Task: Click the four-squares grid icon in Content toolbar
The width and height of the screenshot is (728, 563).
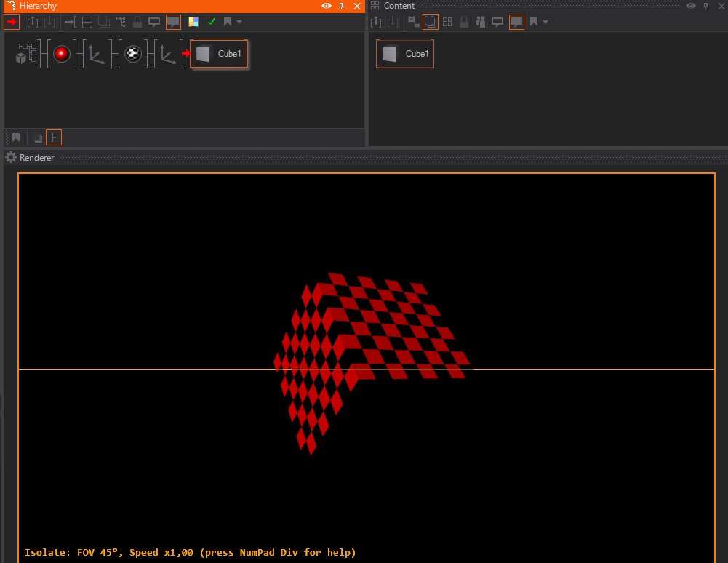Action: click(x=447, y=22)
